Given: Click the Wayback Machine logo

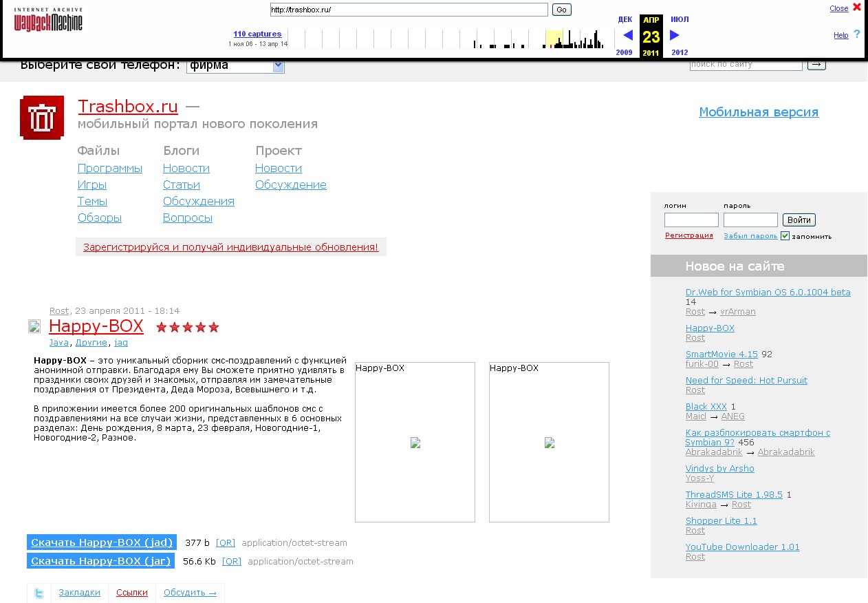Looking at the screenshot, I should click(x=48, y=20).
